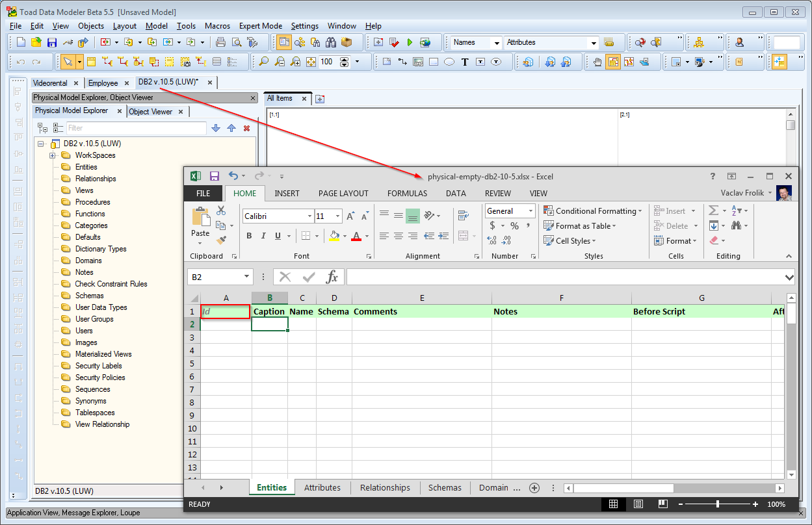Switch Excel to Page Break Preview

click(x=662, y=504)
